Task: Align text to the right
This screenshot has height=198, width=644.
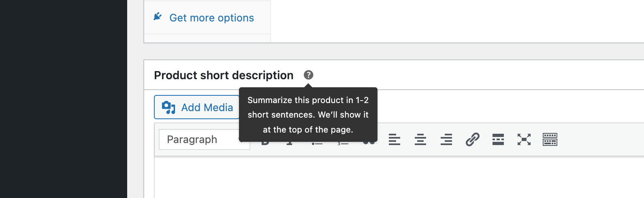Action: pyautogui.click(x=446, y=139)
